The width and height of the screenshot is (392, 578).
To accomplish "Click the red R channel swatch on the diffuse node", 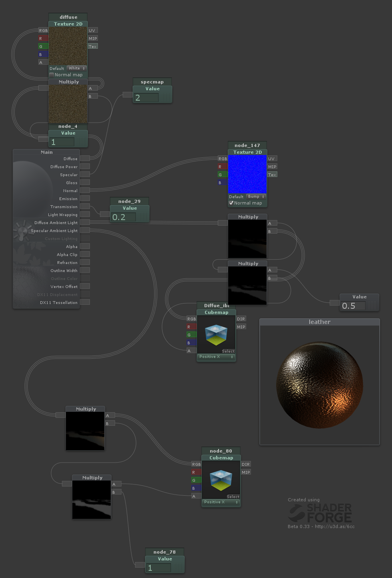I will [x=44, y=38].
